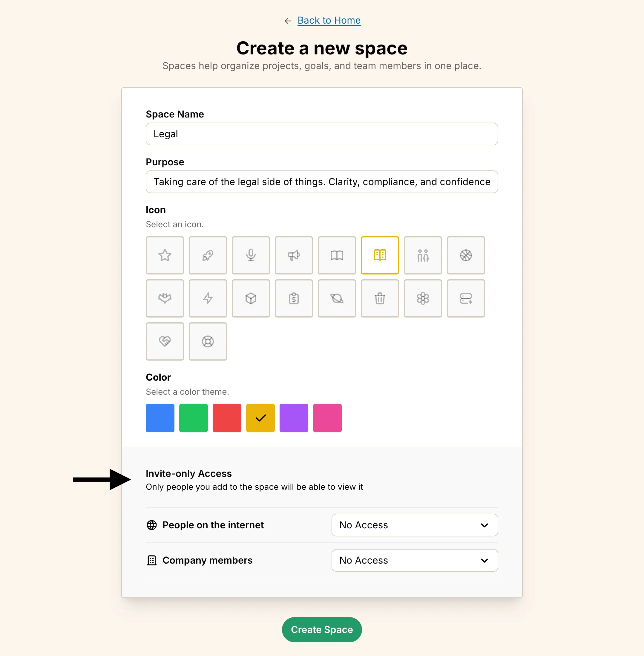Click the Space Name input field

(322, 133)
